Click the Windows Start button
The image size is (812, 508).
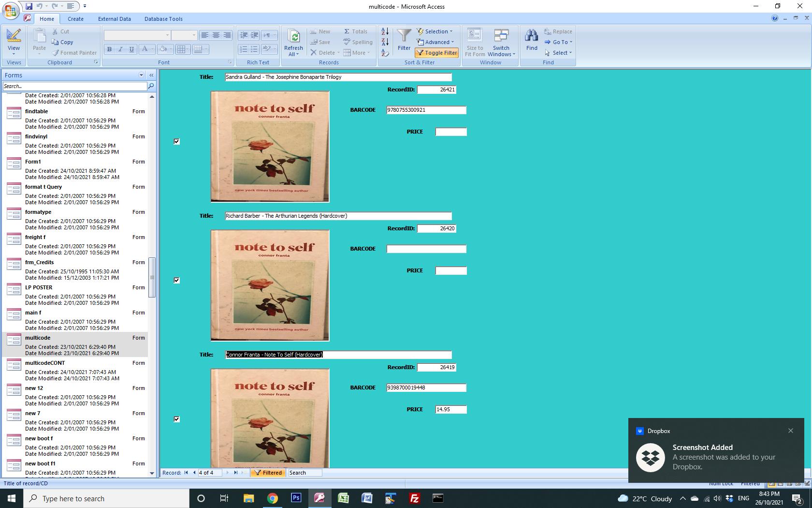(x=12, y=498)
